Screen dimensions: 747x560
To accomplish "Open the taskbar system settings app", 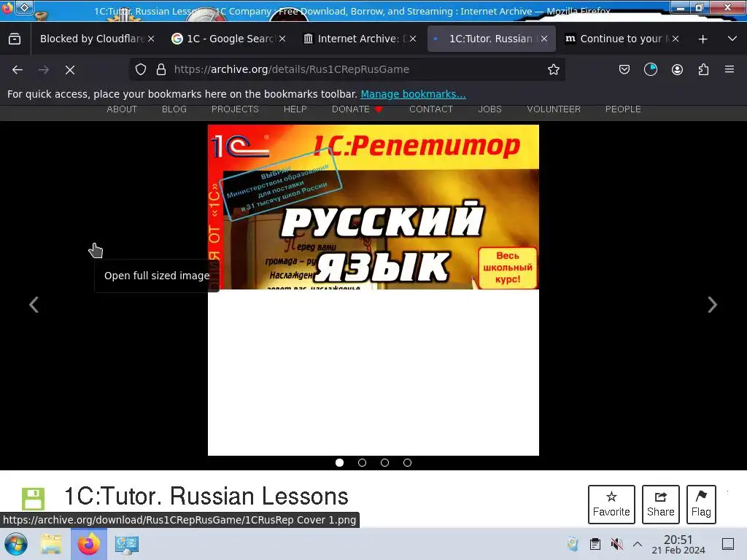I will pos(127,544).
